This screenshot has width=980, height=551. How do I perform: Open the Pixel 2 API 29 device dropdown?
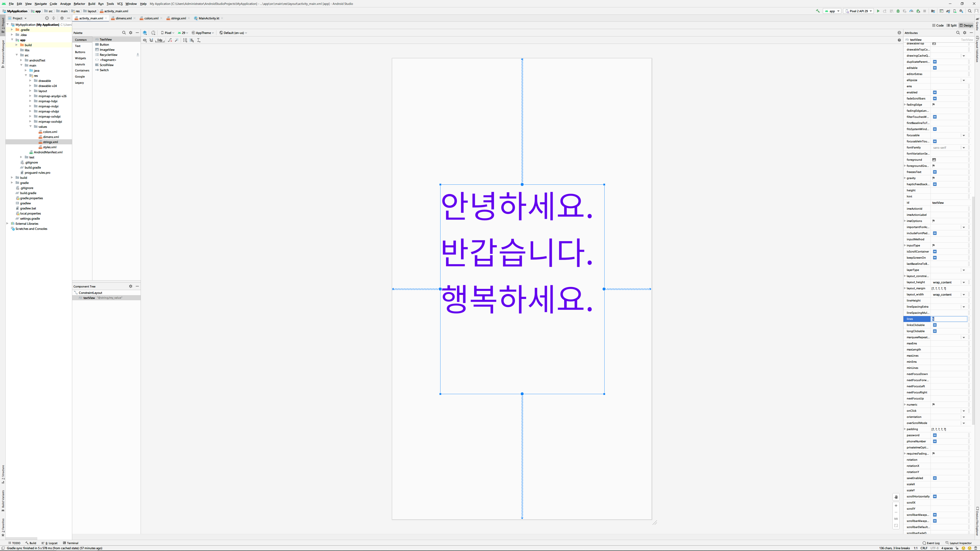pyautogui.click(x=858, y=11)
